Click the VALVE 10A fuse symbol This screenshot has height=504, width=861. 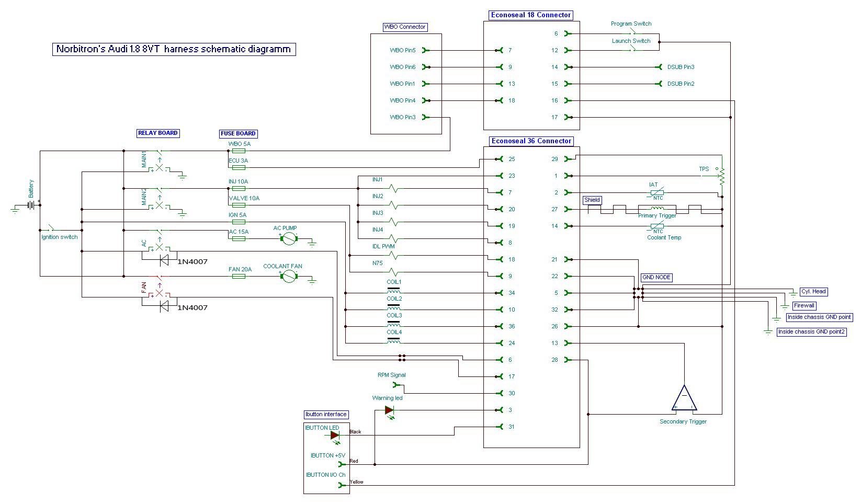coord(239,205)
